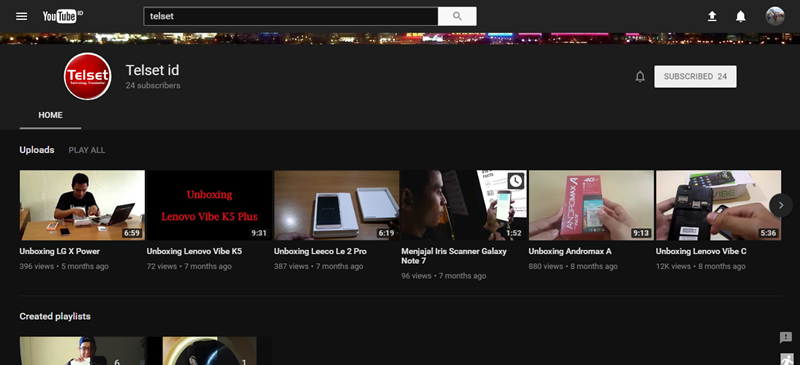Toggle channel notification bell beside Subscribed
The height and width of the screenshot is (365, 800).
[x=640, y=77]
